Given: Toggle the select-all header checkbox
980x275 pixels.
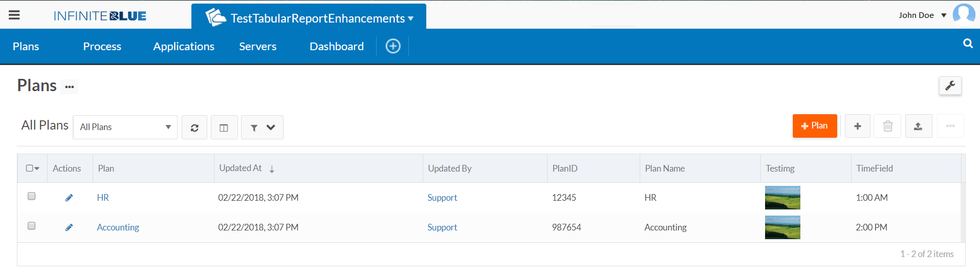Looking at the screenshot, I should (x=30, y=168).
